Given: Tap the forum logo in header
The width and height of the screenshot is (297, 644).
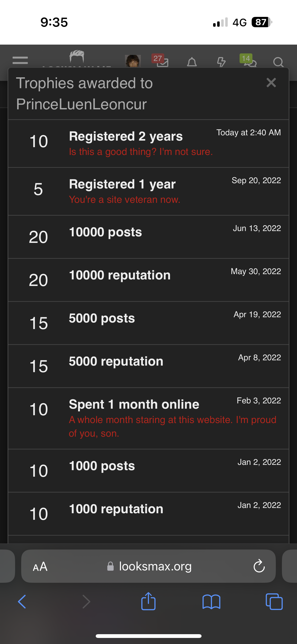Looking at the screenshot, I should click(x=77, y=58).
